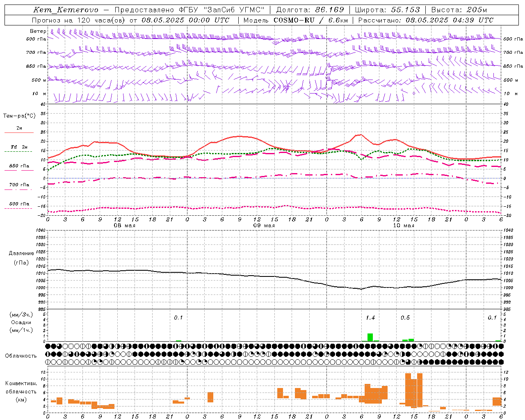
Task: Click the Рассчитано: 08.05.2025 04:39 UTC timestamp
Action: click(x=426, y=20)
